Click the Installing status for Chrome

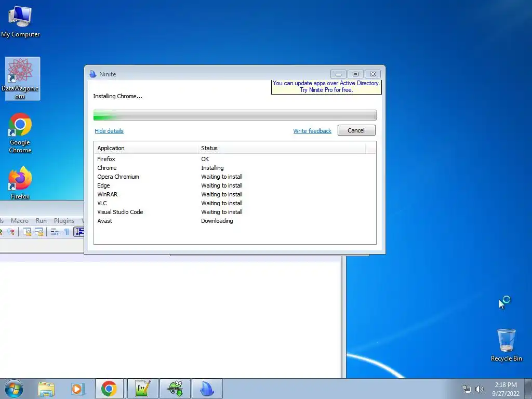[x=212, y=168]
